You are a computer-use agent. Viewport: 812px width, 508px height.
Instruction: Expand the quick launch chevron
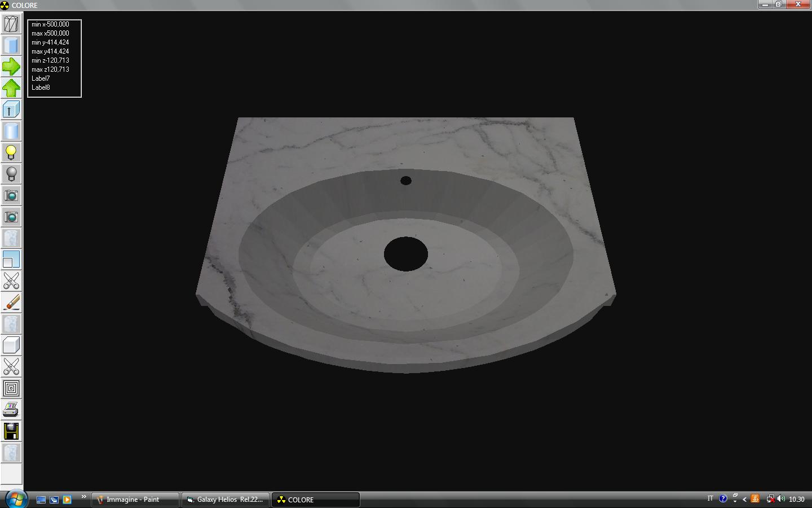point(83,497)
